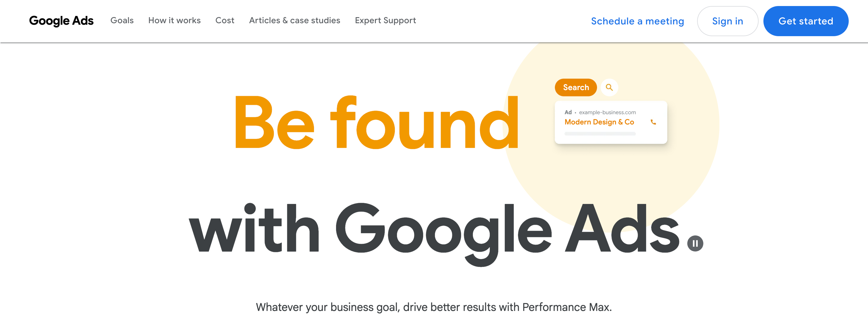Open Articles & case studies menu

(294, 20)
